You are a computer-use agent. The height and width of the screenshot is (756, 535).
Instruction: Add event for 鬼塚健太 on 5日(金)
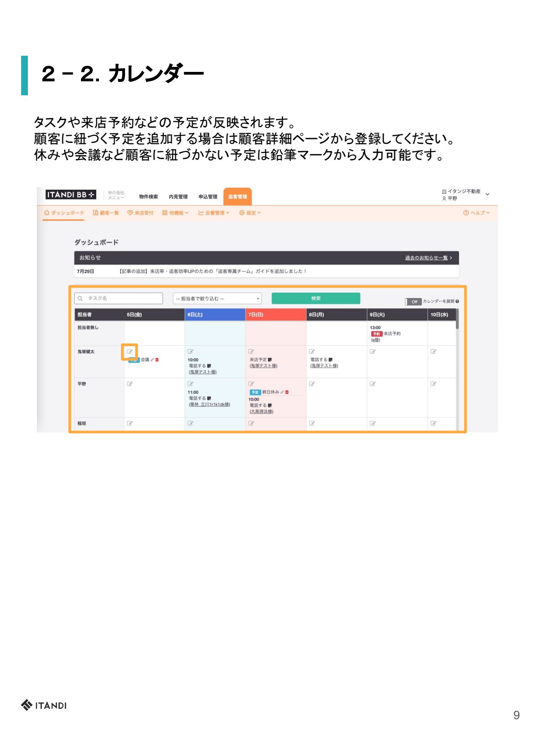pos(129,351)
